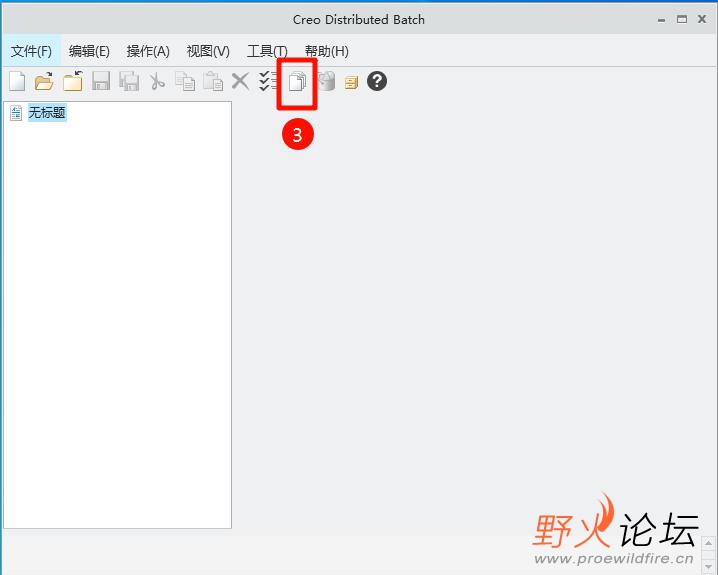Minimize the Creo Distributed Batch window
Image resolution: width=718 pixels, height=575 pixels.
(661, 20)
